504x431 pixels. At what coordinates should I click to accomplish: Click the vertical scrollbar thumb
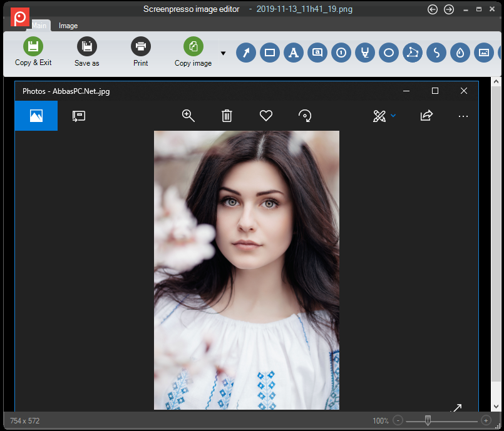click(x=496, y=234)
